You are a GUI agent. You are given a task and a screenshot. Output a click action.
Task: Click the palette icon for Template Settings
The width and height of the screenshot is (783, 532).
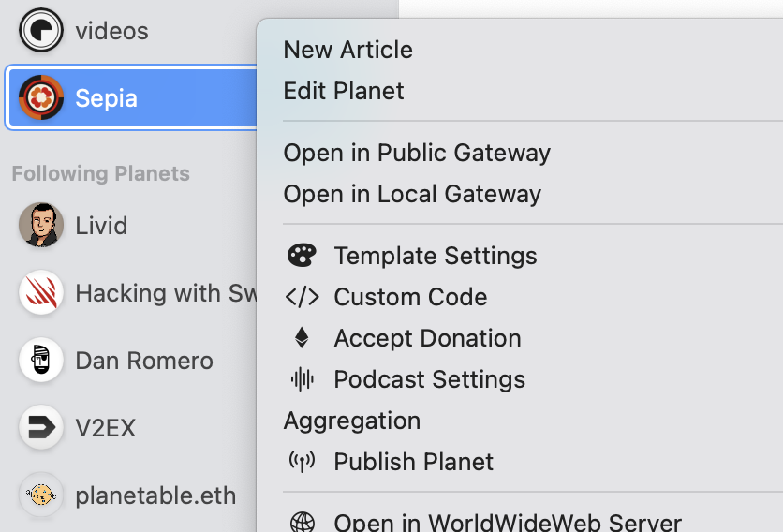303,256
